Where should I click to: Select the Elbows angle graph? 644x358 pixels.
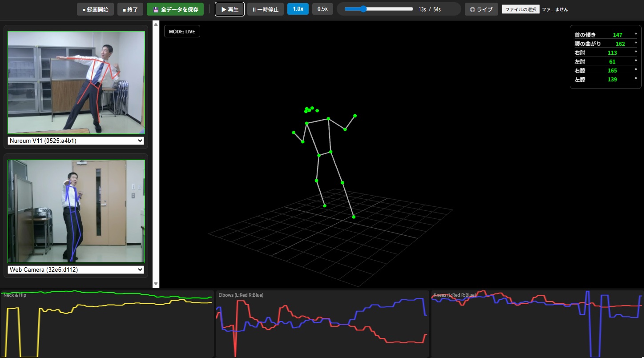(322, 324)
